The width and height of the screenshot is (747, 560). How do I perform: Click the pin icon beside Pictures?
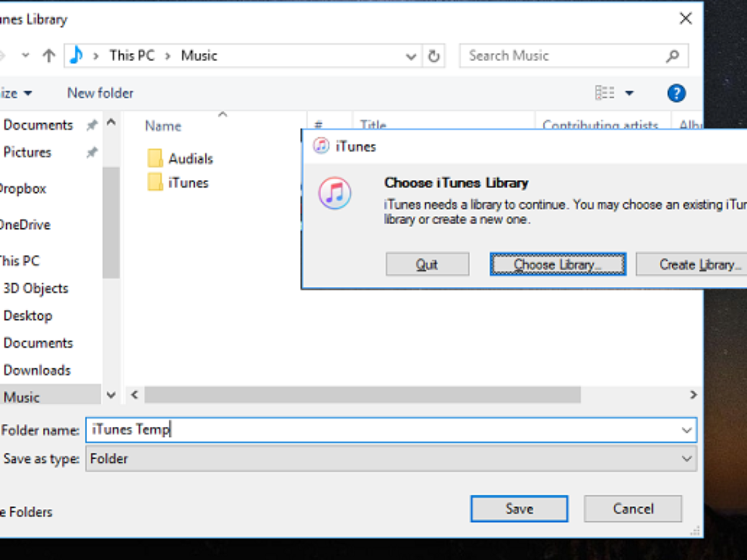(92, 152)
